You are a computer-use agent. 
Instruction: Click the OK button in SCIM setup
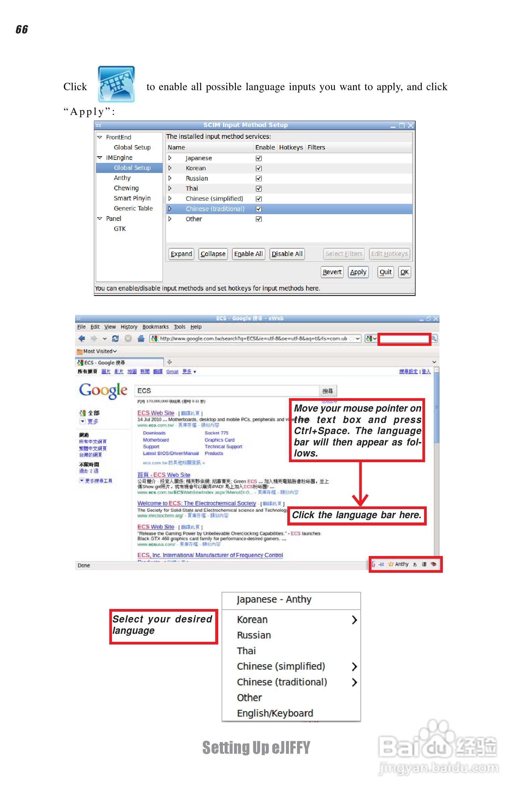[x=404, y=272]
